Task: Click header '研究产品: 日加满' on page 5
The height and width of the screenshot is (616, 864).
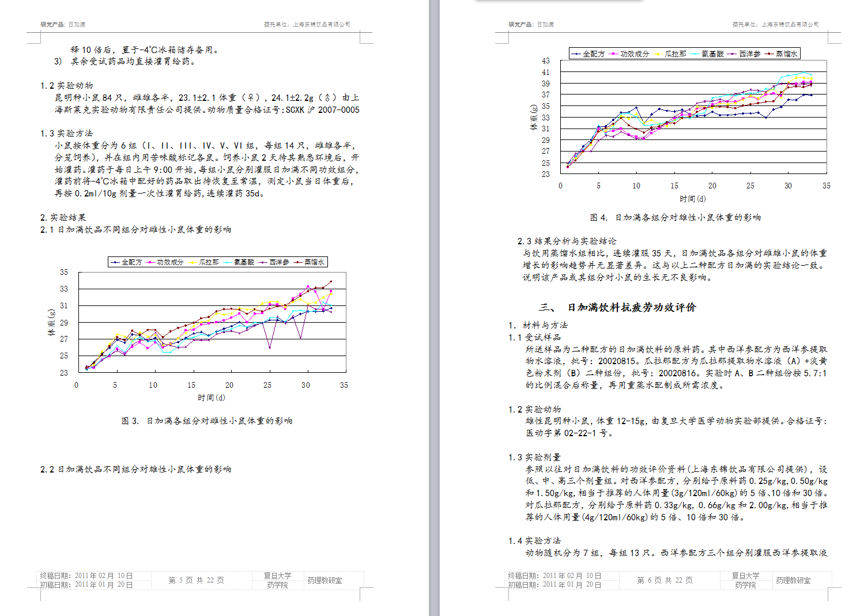Action: (x=63, y=24)
